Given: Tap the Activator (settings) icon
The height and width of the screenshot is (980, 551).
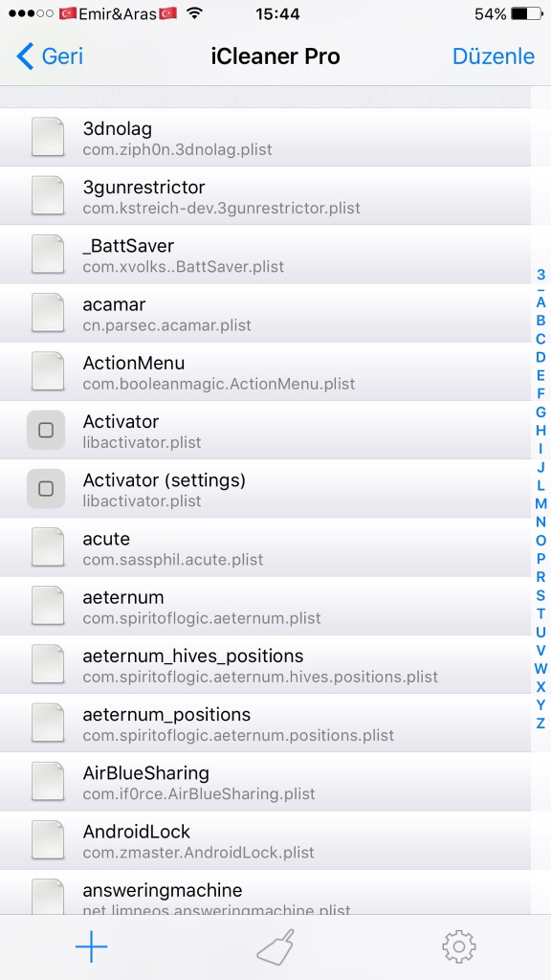Looking at the screenshot, I should 46,489.
